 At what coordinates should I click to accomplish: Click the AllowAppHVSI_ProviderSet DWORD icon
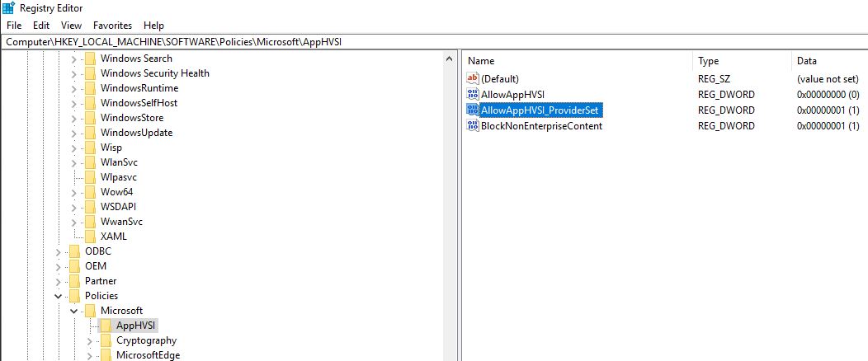coord(472,110)
